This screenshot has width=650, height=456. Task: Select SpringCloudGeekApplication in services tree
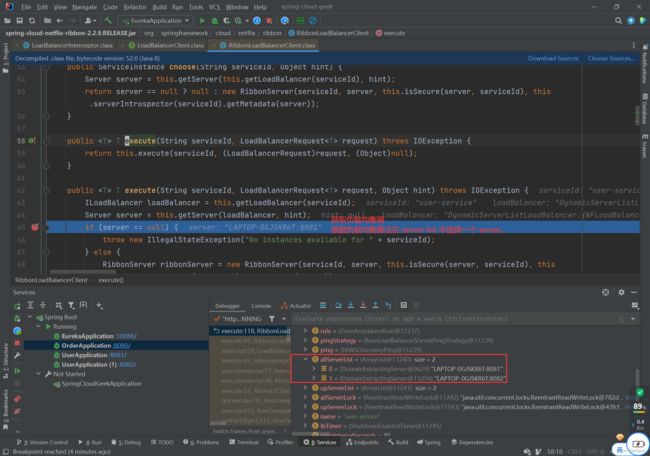tap(97, 383)
